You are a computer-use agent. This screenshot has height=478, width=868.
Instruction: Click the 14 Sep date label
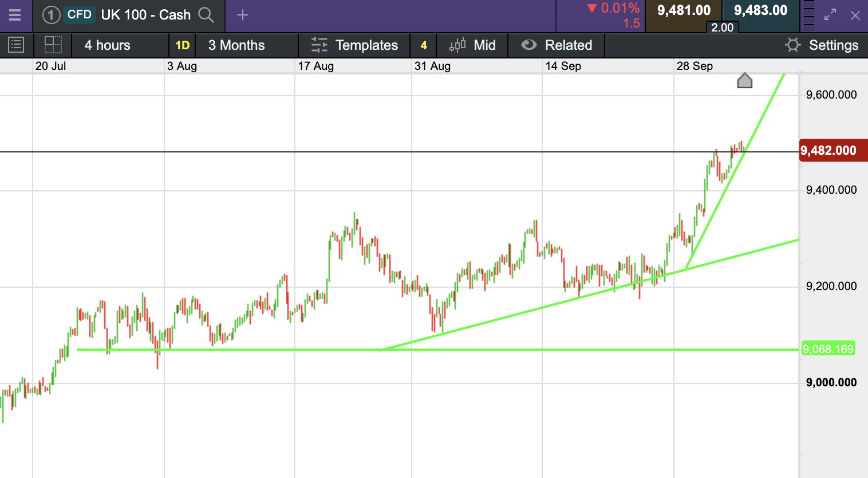coord(563,66)
